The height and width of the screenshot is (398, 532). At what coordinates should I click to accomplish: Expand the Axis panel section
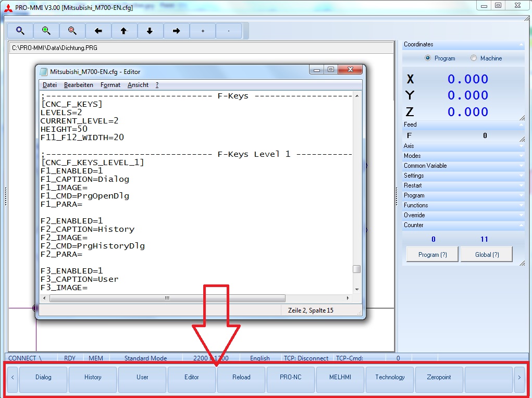coord(463,146)
